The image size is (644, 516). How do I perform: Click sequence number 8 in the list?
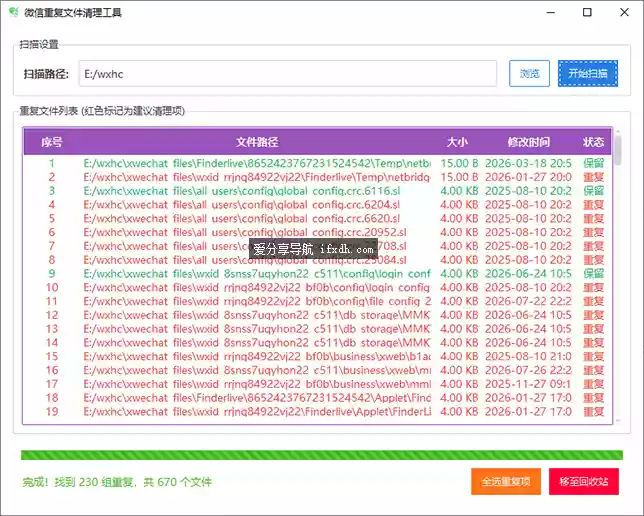[52, 260]
